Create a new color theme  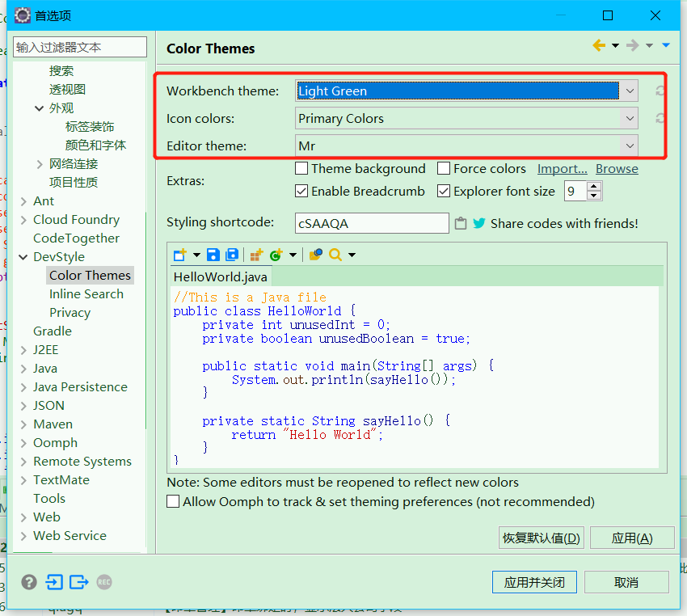tap(179, 254)
